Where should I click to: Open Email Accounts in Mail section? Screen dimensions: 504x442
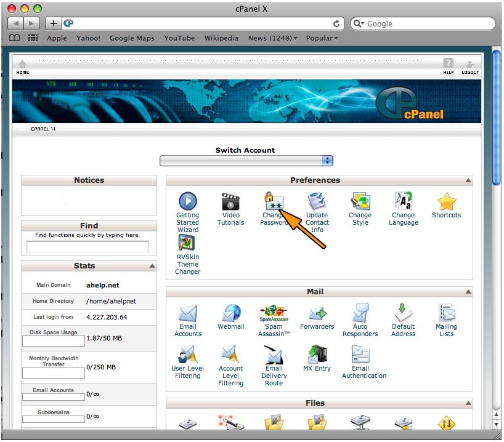click(187, 313)
